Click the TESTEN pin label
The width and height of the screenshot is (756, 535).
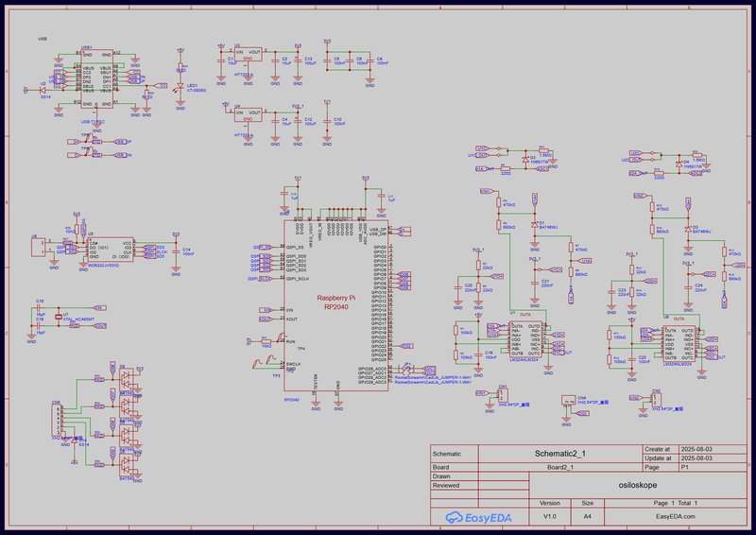point(316,382)
